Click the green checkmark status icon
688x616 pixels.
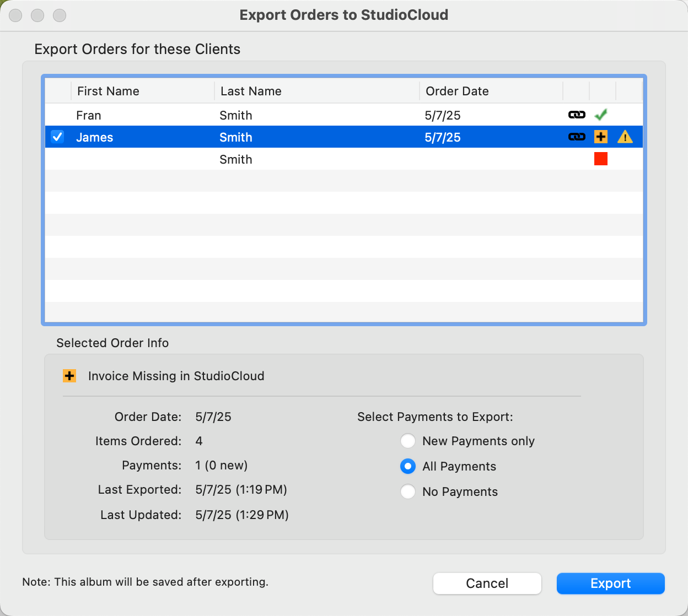point(601,115)
